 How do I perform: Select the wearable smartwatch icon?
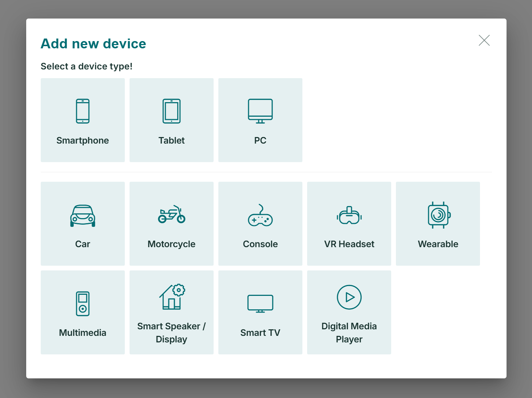pyautogui.click(x=438, y=215)
